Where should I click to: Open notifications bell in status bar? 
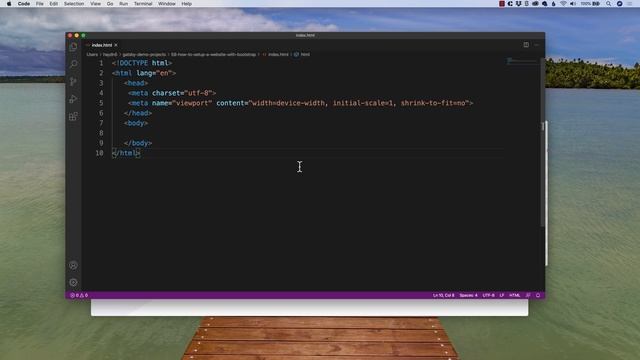click(x=538, y=295)
